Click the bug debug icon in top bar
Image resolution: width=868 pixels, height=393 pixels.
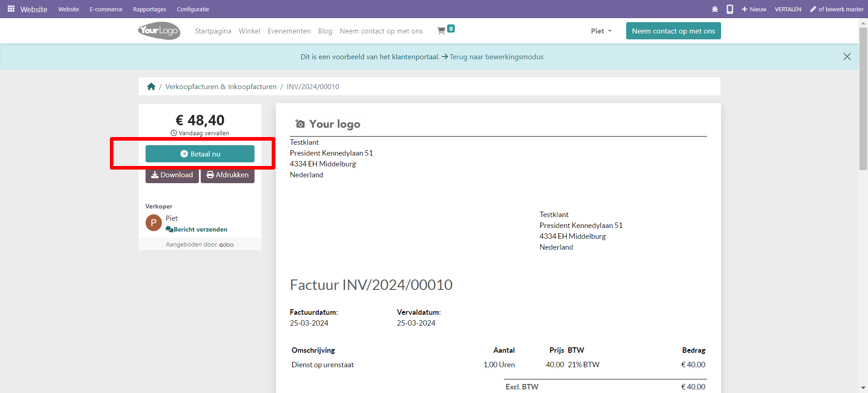pyautogui.click(x=715, y=9)
